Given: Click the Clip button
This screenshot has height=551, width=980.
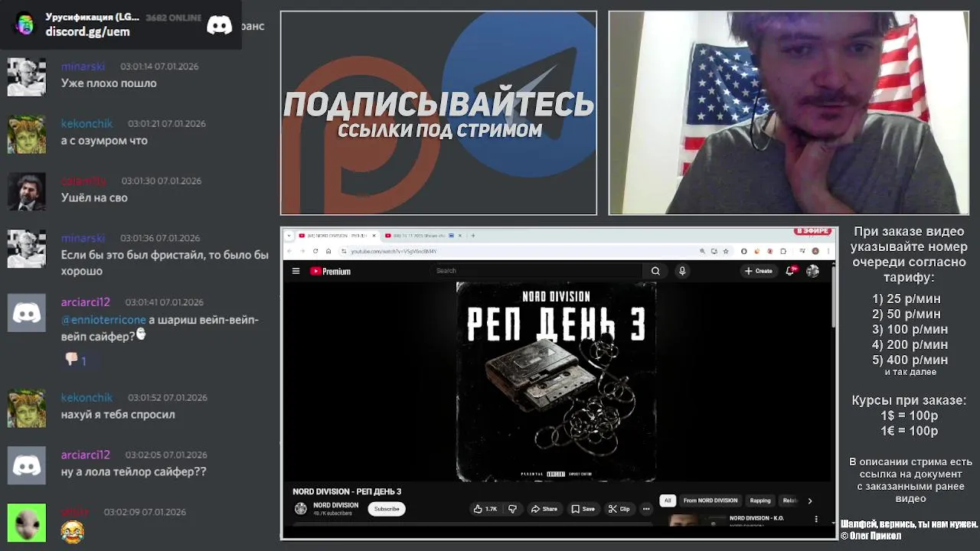Looking at the screenshot, I should (x=619, y=509).
